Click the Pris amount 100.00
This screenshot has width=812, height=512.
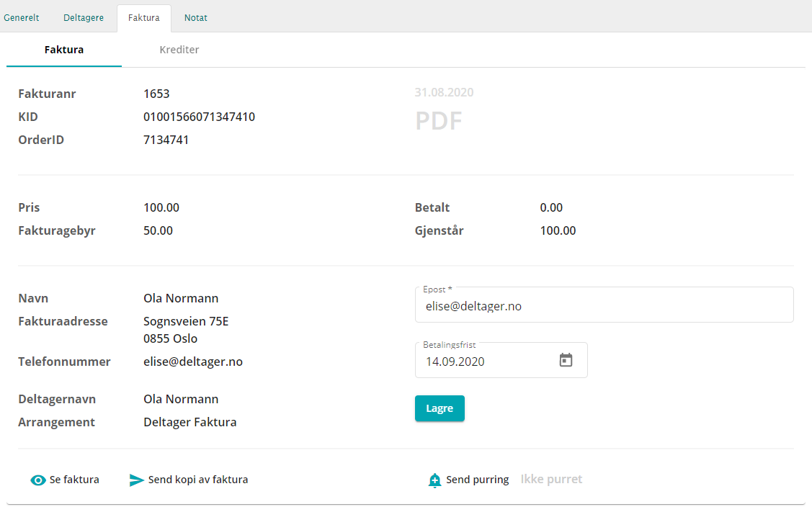point(161,207)
